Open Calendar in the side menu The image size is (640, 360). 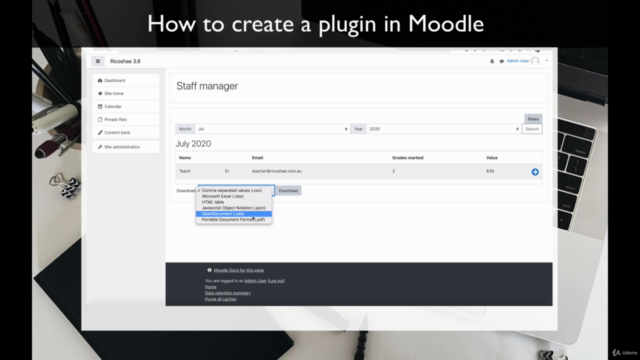[126, 107]
